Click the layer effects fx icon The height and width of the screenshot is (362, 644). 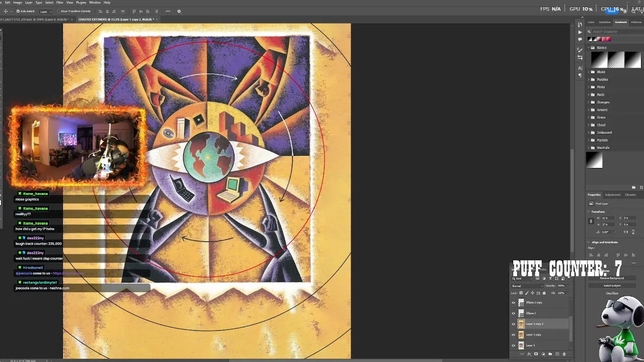point(529,354)
